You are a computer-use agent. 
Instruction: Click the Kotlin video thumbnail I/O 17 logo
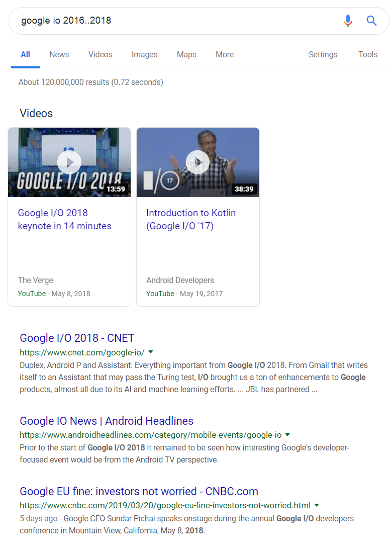tap(161, 181)
